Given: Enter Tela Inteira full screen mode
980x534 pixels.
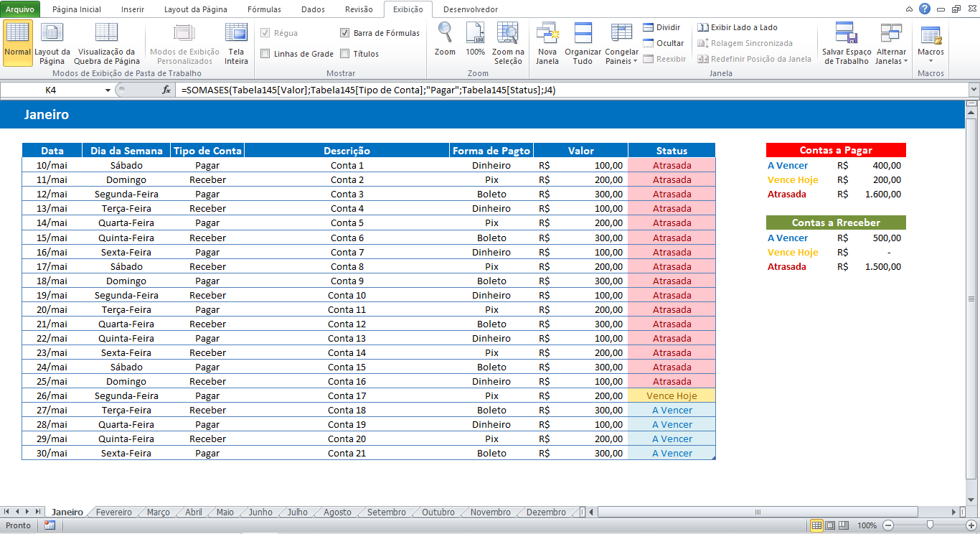Looking at the screenshot, I should tap(236, 43).
